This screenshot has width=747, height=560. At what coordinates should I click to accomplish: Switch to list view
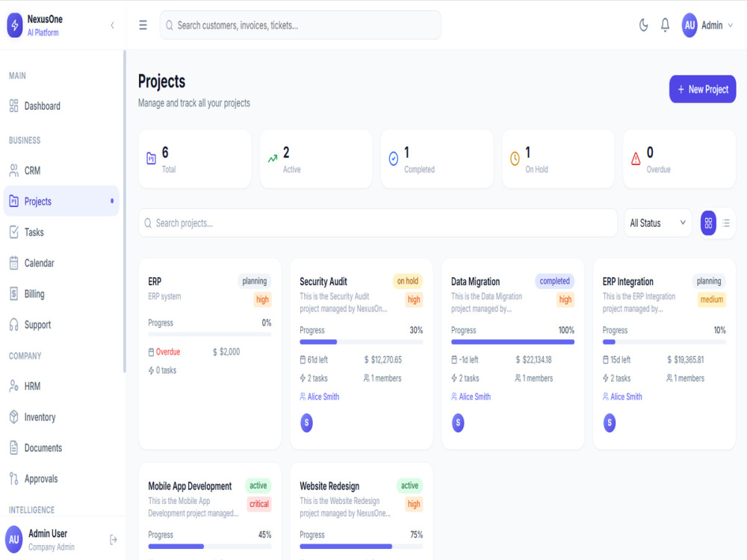[726, 223]
